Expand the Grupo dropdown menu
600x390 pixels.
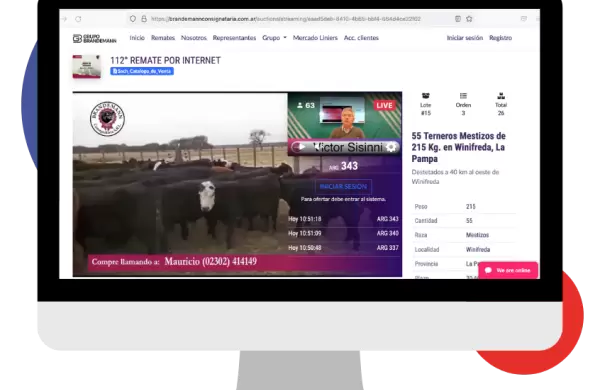click(x=274, y=38)
